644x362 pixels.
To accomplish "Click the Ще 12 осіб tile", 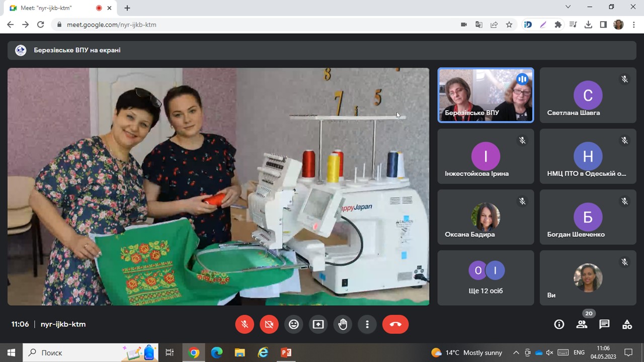I will pyautogui.click(x=486, y=278).
